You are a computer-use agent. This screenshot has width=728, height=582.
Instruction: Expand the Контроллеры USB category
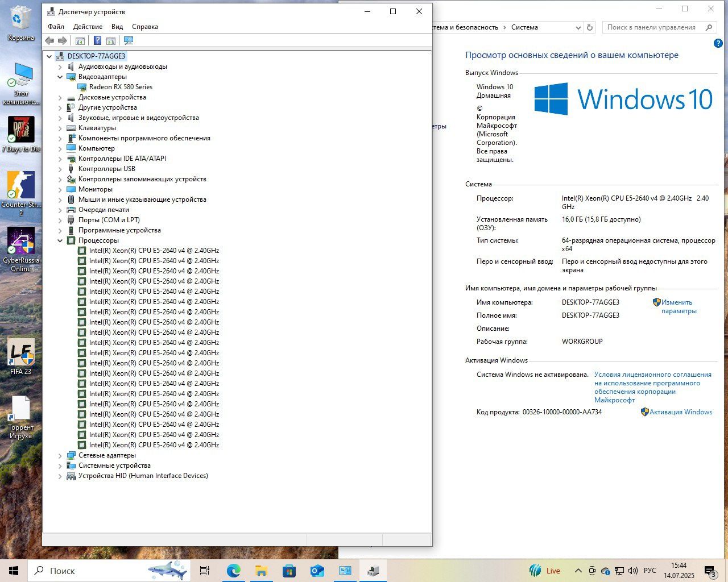pyautogui.click(x=60, y=169)
